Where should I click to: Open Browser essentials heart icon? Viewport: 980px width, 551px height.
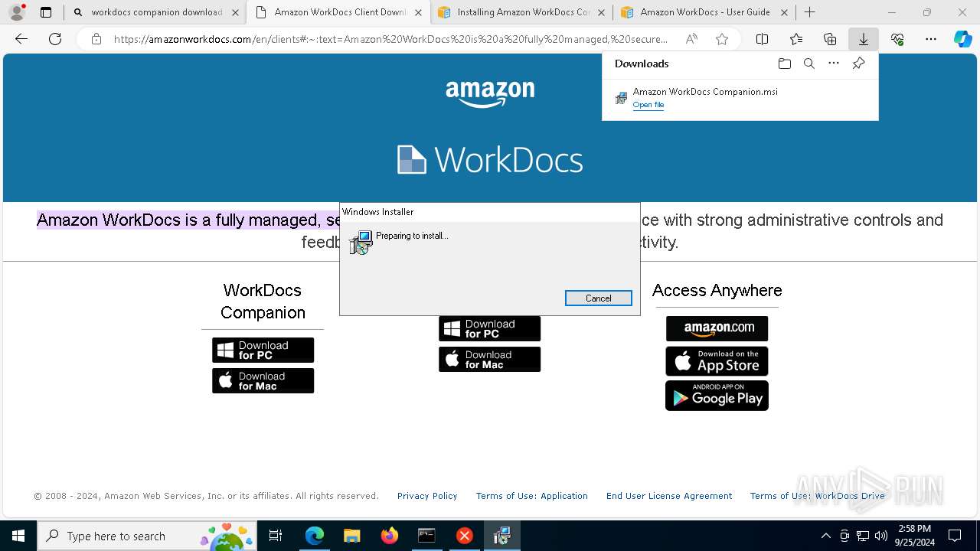click(x=897, y=39)
